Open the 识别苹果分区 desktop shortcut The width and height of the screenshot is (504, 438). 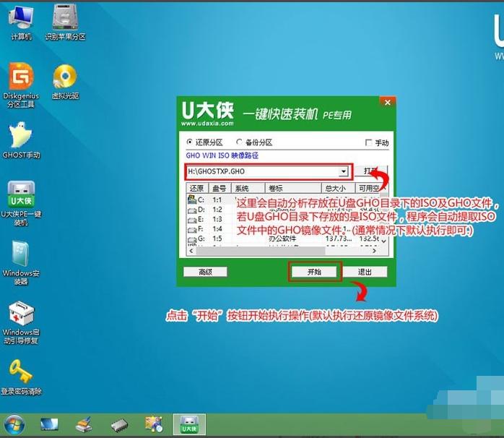[65, 20]
